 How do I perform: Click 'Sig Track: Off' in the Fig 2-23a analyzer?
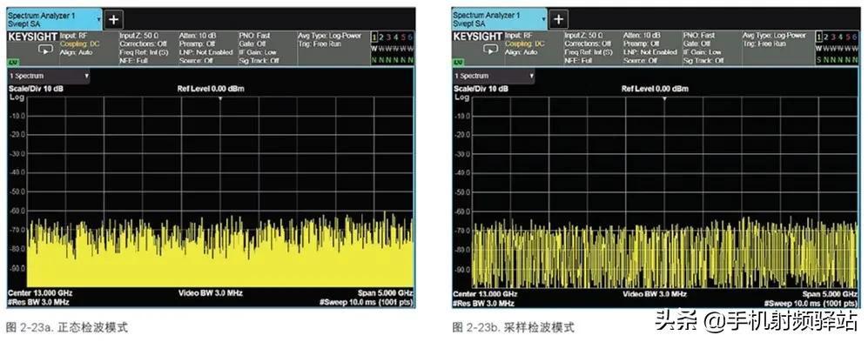259,60
